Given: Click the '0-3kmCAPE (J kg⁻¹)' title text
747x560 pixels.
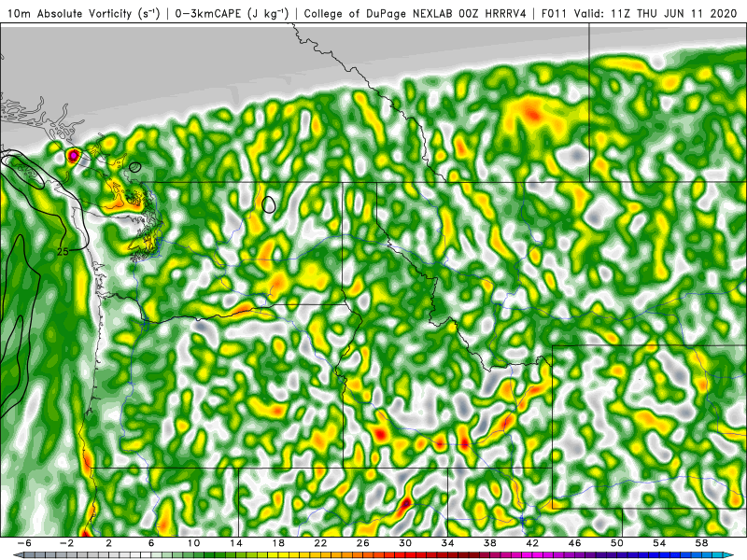Looking at the screenshot, I should point(232,13).
